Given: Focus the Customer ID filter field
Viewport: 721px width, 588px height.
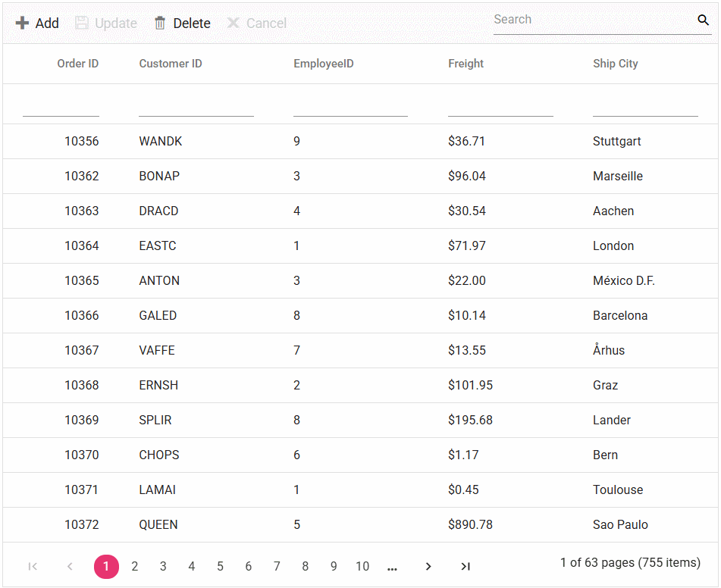Looking at the screenshot, I should click(196, 106).
